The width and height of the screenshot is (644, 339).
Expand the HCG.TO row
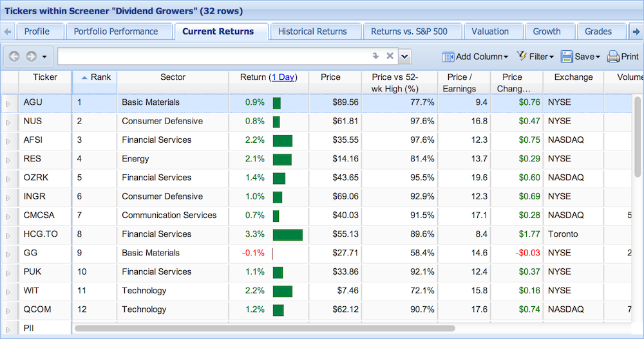8,236
